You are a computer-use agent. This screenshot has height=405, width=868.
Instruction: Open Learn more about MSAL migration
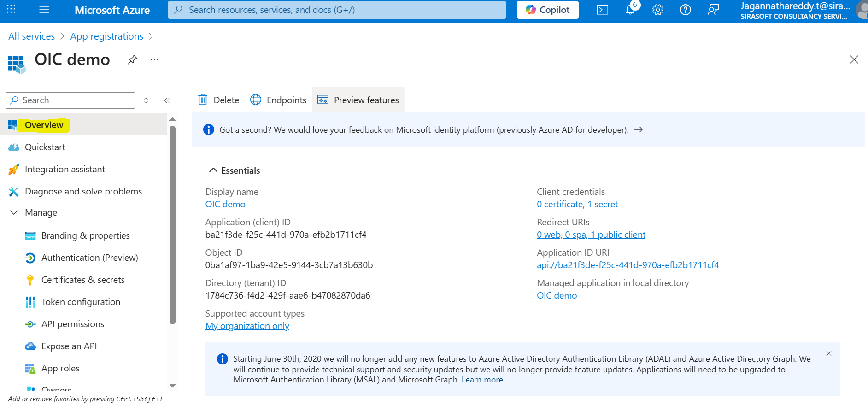[482, 380]
